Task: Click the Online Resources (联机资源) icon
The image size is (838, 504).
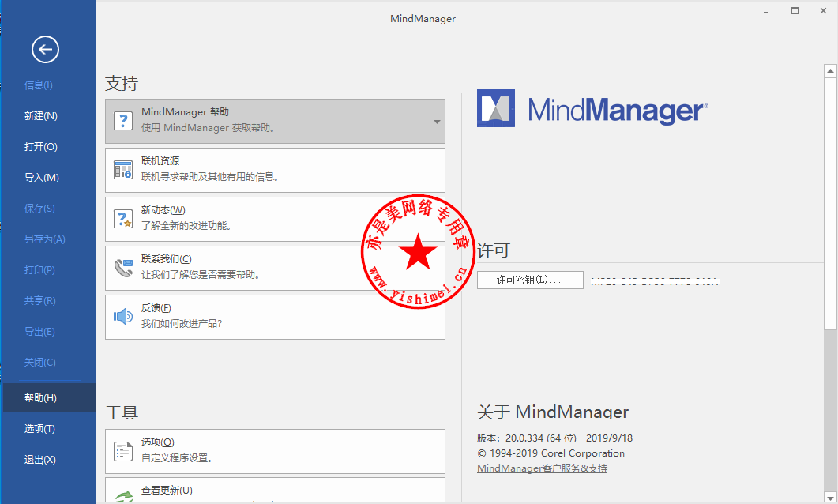Action: click(123, 170)
